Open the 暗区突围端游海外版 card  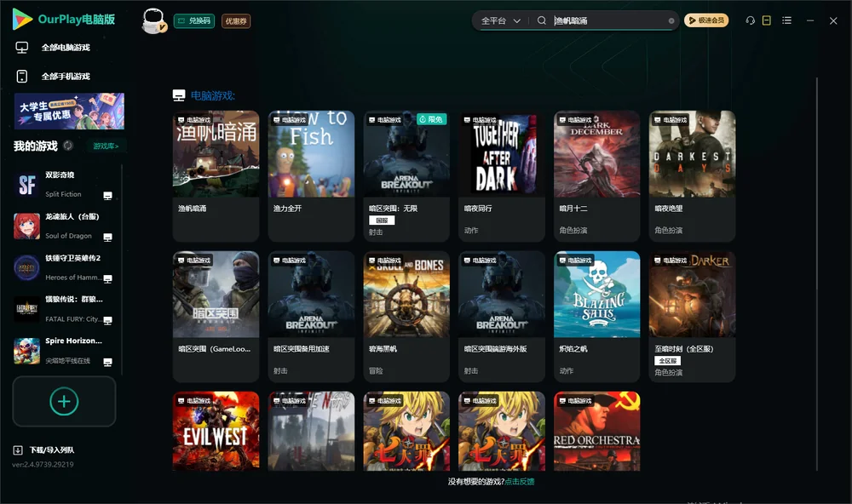pos(502,317)
